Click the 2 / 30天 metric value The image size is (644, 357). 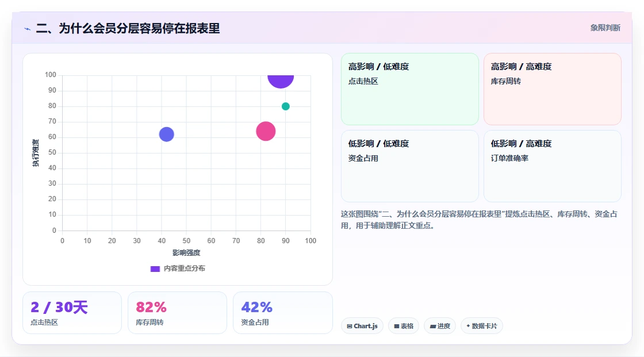pos(59,308)
